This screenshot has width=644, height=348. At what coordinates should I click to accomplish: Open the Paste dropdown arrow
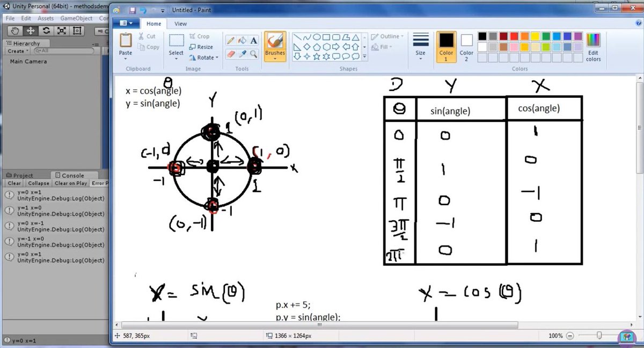[126, 59]
